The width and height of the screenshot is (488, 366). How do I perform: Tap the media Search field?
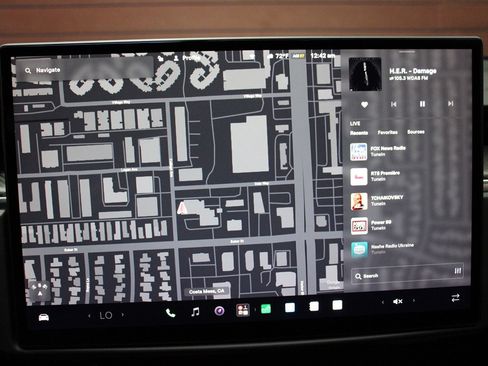point(407,275)
